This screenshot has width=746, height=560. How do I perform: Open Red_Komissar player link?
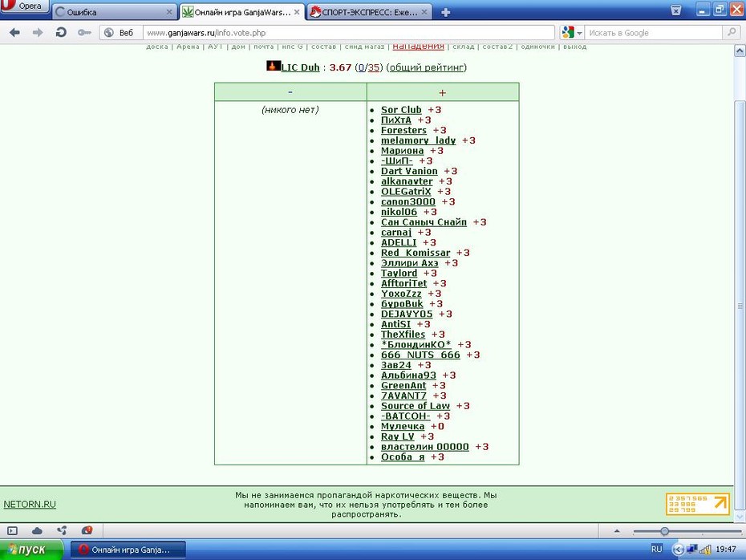[x=416, y=253]
